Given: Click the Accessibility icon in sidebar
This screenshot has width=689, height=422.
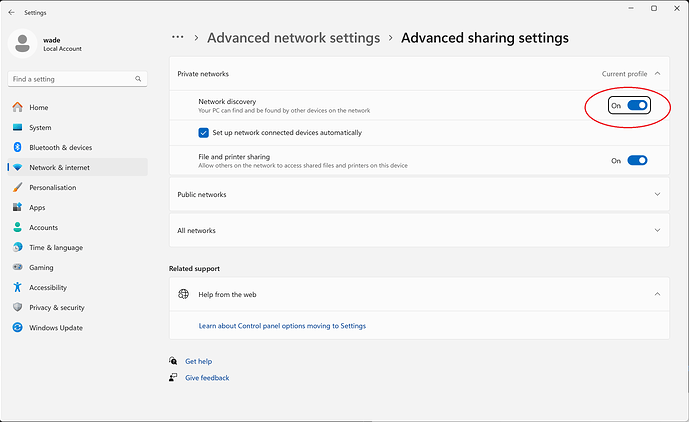Looking at the screenshot, I should (18, 287).
